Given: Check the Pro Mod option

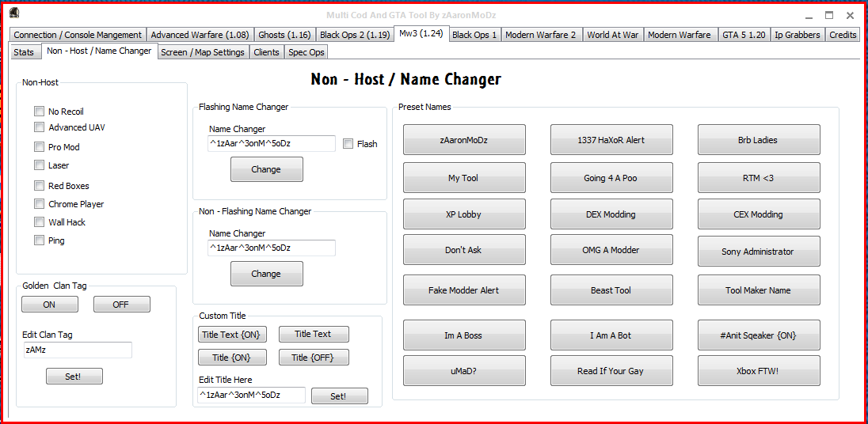Looking at the screenshot, I should (x=39, y=147).
